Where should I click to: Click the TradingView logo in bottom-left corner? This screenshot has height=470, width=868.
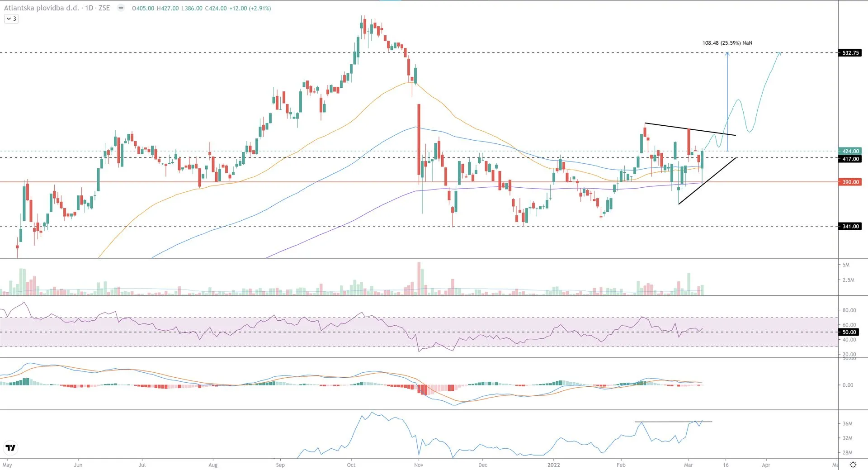pos(10,448)
